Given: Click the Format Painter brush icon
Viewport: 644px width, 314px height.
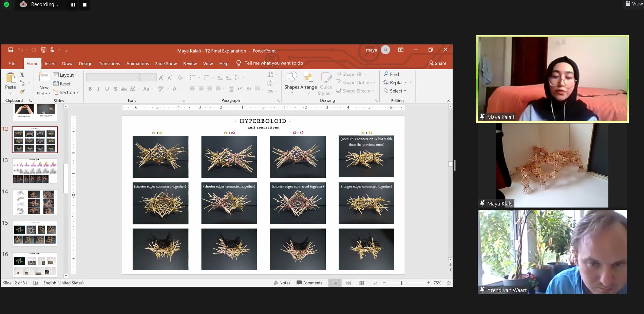Looking at the screenshot, I should pos(22,92).
